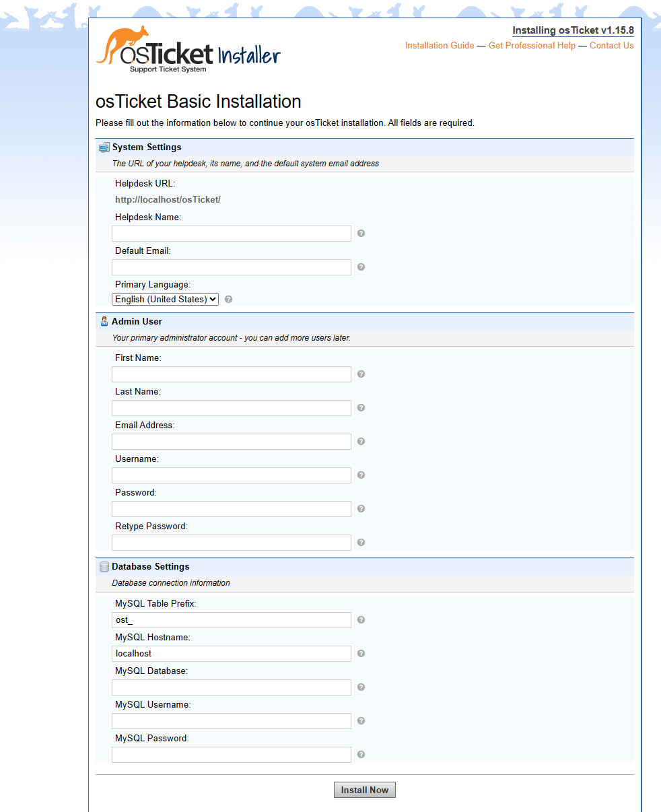Click the System Settings computer icon

click(104, 147)
